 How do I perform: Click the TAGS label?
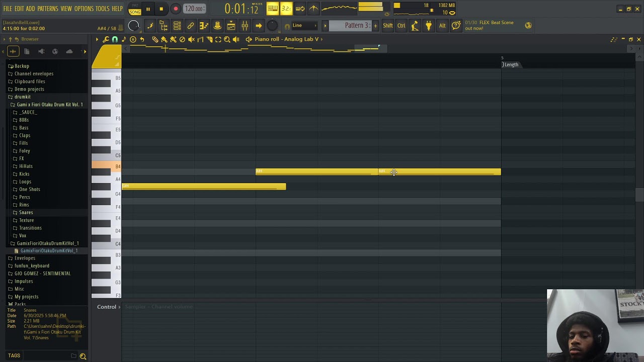14,356
